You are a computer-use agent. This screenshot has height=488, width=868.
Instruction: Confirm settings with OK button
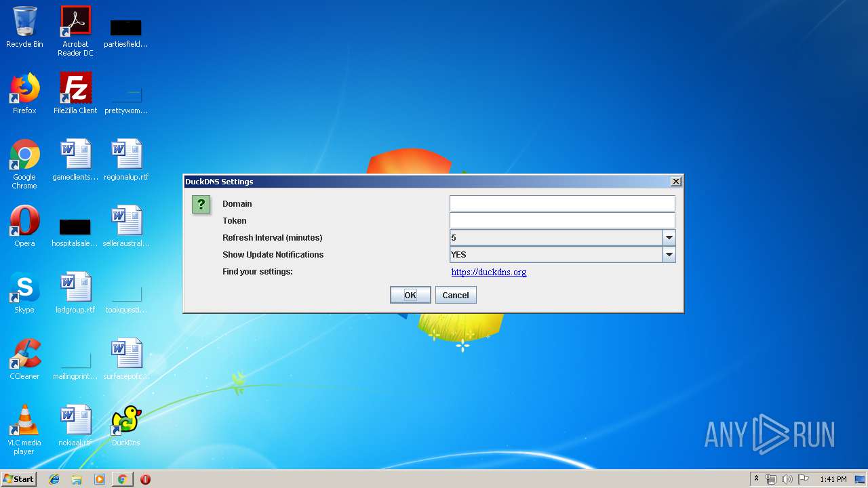(410, 295)
